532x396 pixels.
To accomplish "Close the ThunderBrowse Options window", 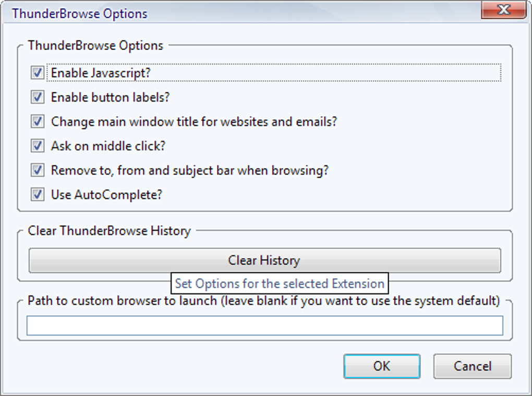I will pyautogui.click(x=503, y=9).
